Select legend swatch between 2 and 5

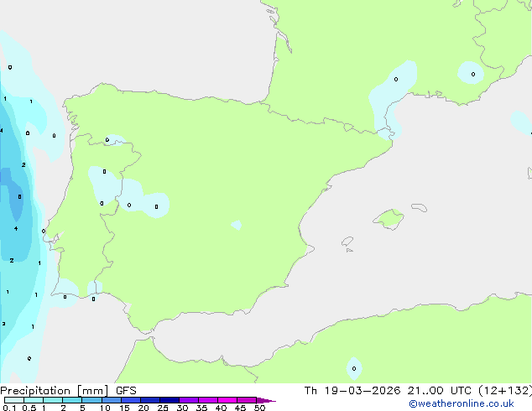72,400
